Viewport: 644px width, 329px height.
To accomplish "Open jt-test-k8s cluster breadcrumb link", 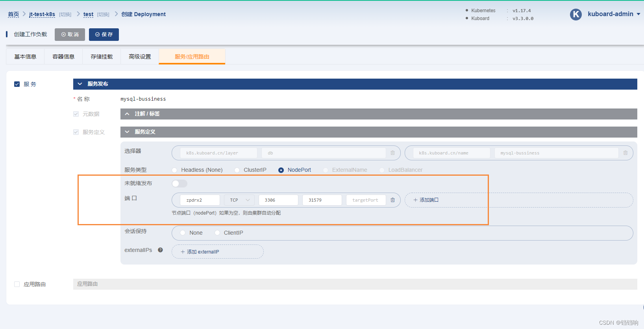I will point(42,14).
